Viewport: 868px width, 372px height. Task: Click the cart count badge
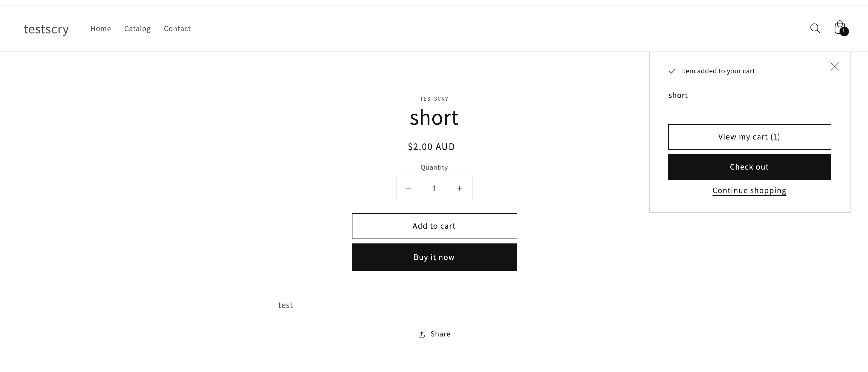coord(844,31)
